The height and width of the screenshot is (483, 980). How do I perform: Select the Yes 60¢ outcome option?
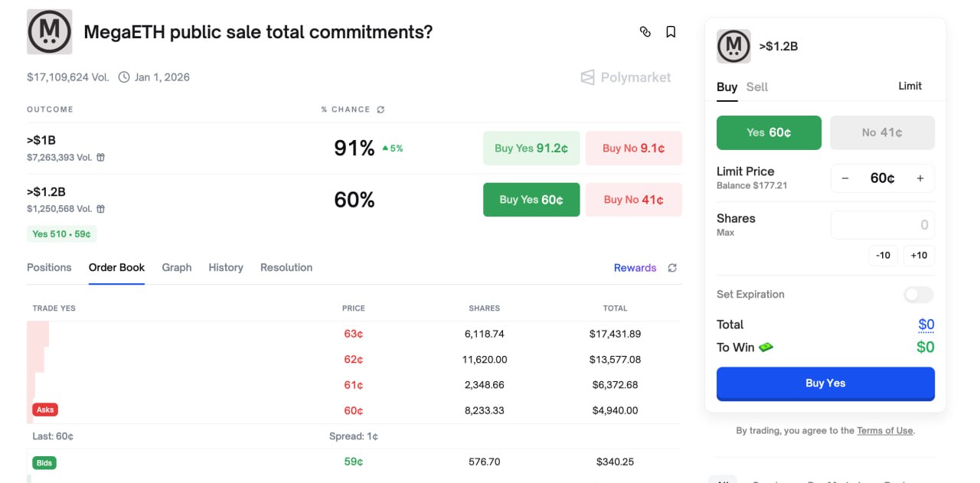coord(769,132)
